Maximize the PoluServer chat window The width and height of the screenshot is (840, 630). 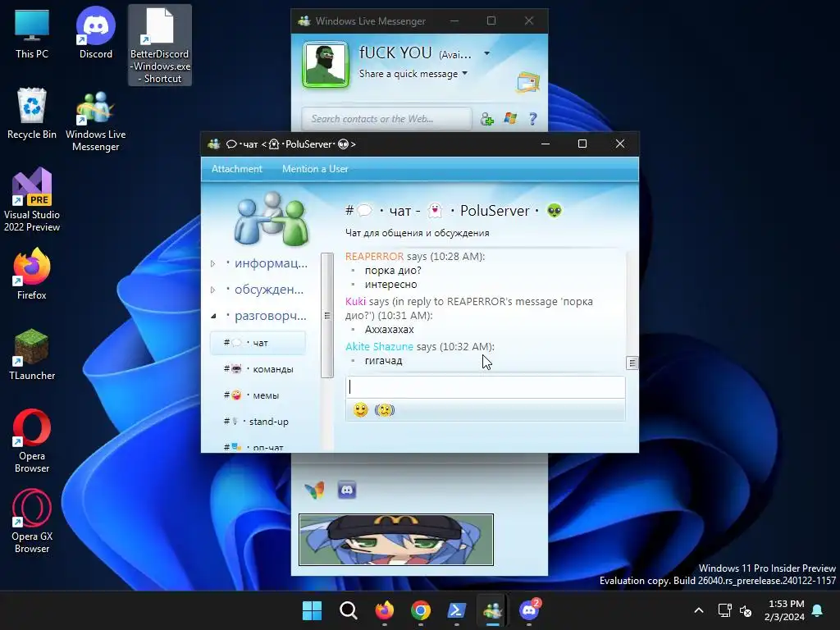(582, 144)
